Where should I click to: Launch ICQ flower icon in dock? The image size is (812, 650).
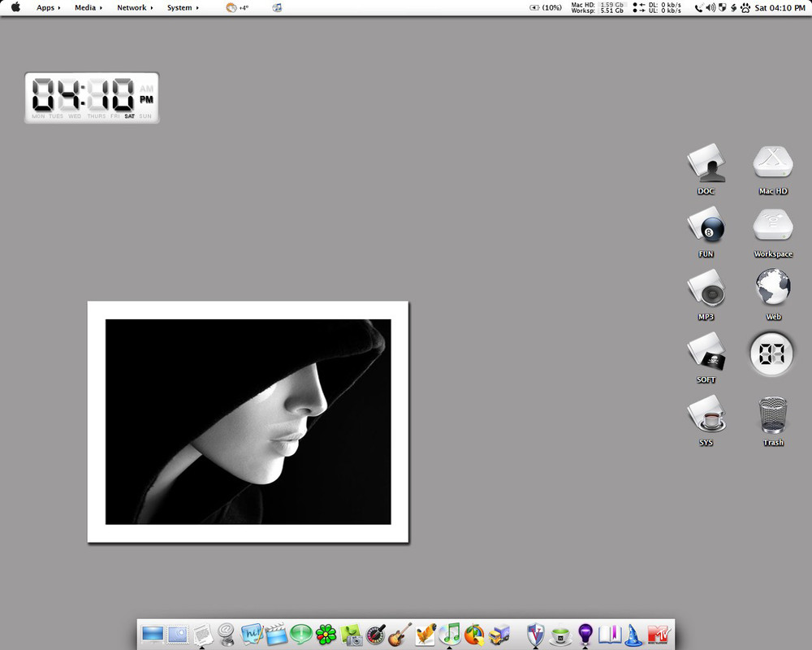326,635
